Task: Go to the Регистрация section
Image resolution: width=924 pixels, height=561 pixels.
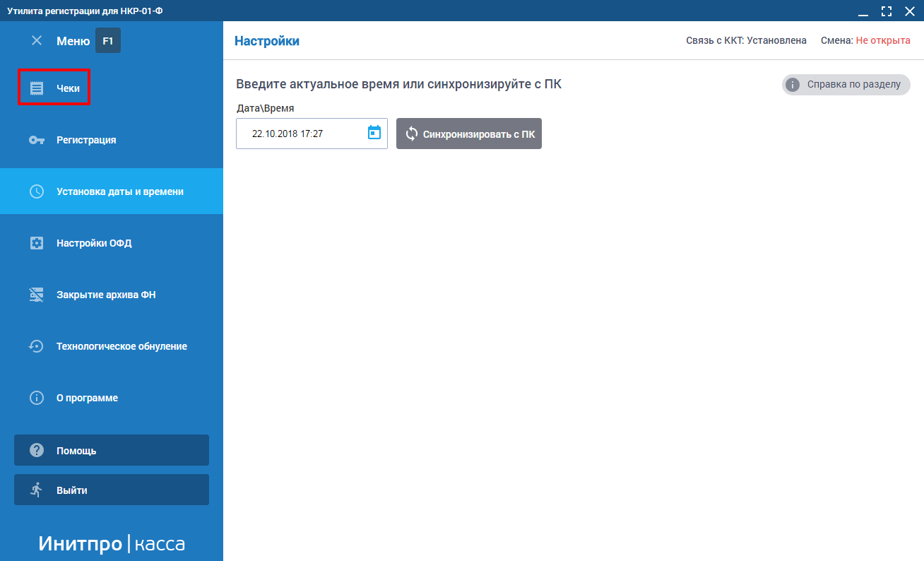Action: pos(112,140)
